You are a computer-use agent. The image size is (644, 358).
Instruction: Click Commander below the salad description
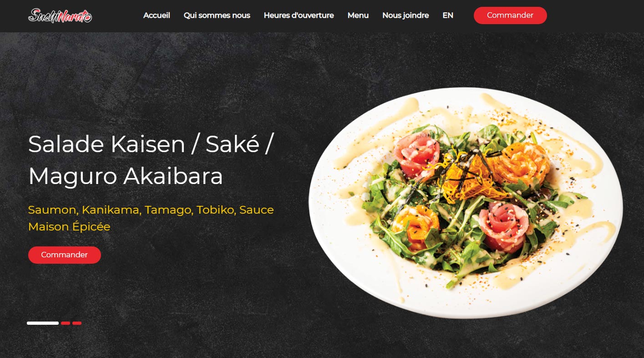[x=65, y=255]
